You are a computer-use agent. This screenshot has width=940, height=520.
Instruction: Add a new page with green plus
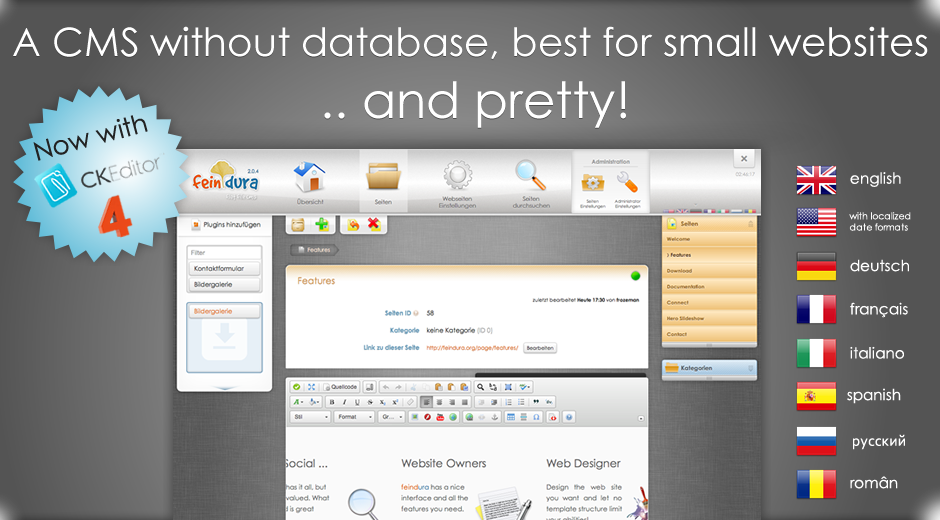point(322,225)
